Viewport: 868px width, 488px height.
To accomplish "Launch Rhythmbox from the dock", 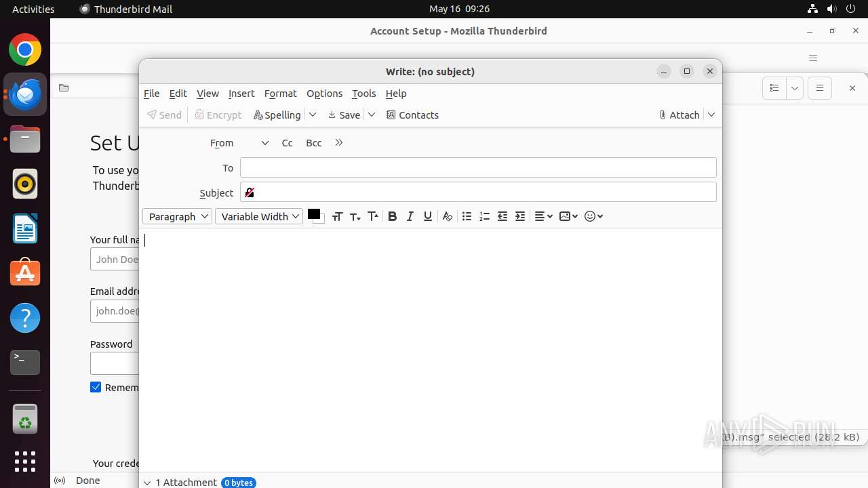I will (x=25, y=184).
